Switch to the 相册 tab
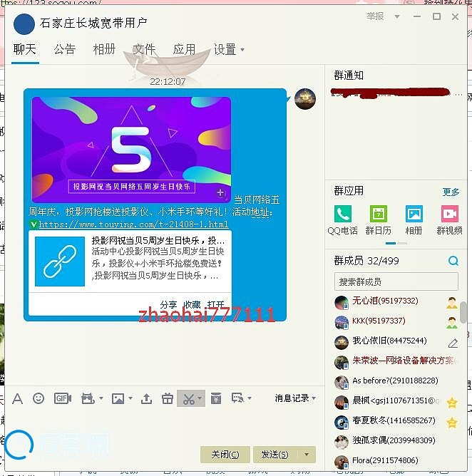This screenshot has width=472, height=476. click(104, 49)
